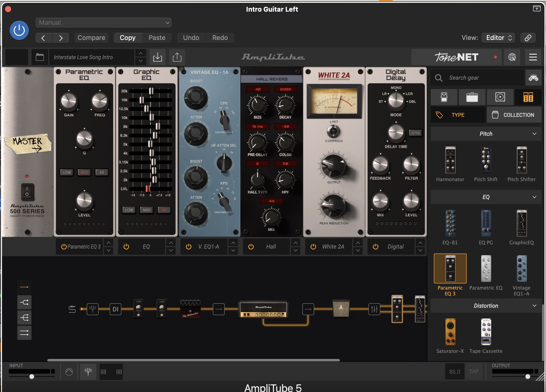Click the TAP tempo button
Image resolution: width=546 pixels, height=392 pixels.
pos(474,372)
